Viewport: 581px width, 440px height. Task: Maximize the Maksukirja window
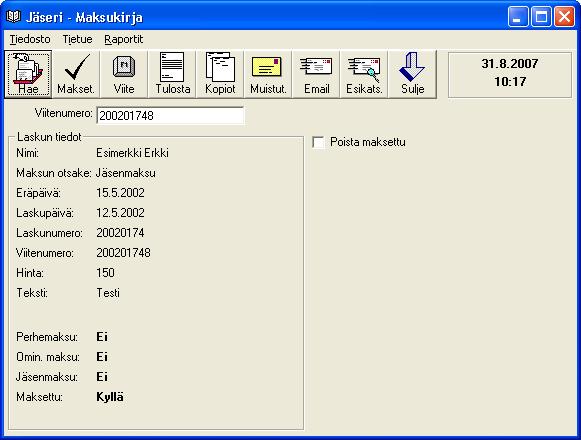pos(541,17)
